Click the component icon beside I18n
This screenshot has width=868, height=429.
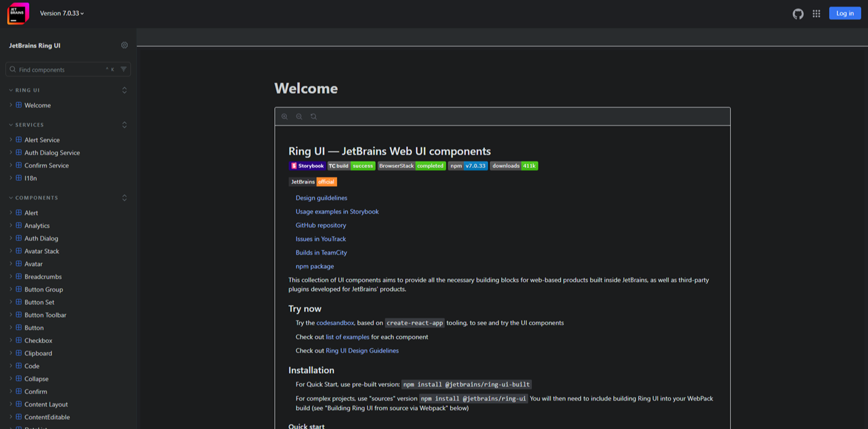coord(19,178)
